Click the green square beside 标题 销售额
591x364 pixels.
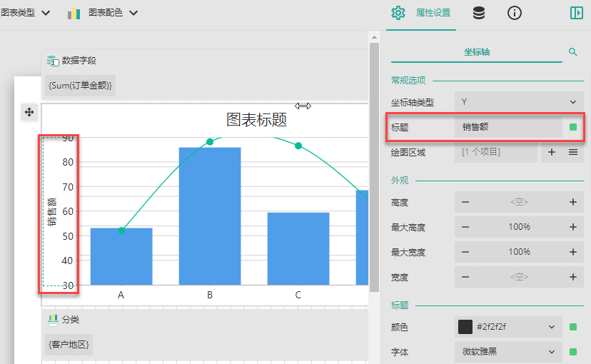(573, 127)
